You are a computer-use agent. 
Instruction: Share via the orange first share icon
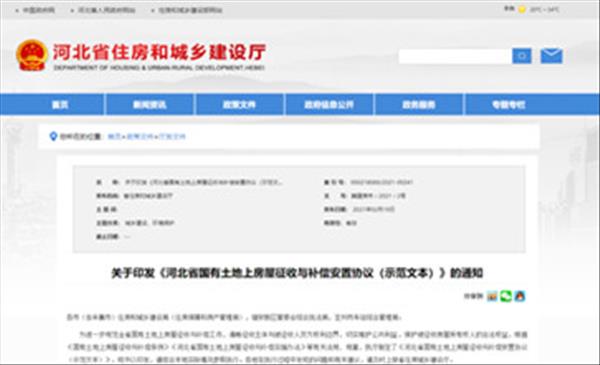coord(492,296)
